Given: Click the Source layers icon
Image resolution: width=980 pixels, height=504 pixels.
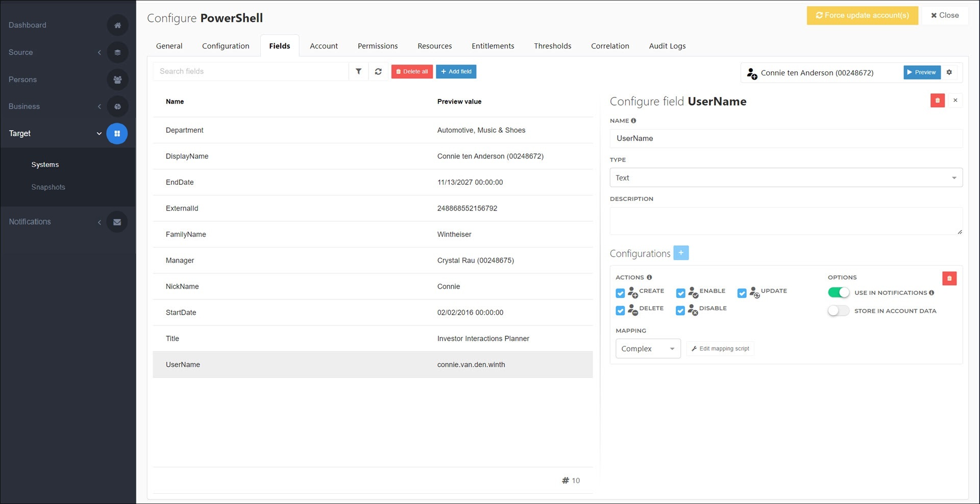Looking at the screenshot, I should point(117,52).
